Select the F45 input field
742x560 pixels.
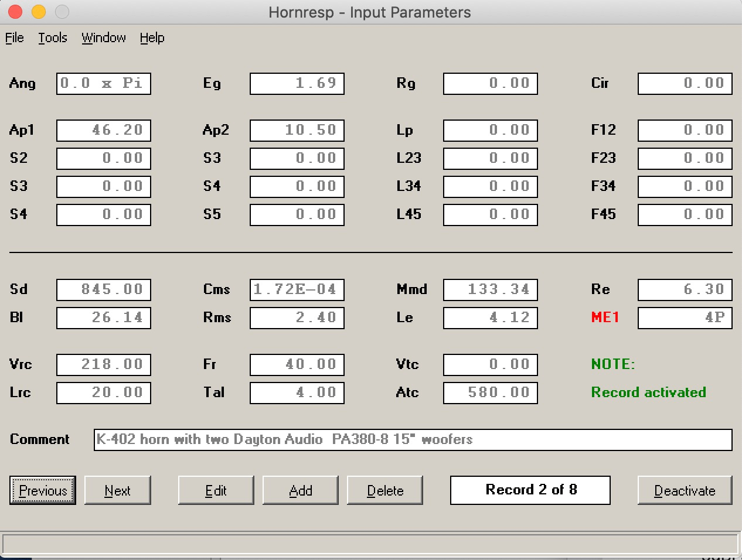pyautogui.click(x=685, y=214)
